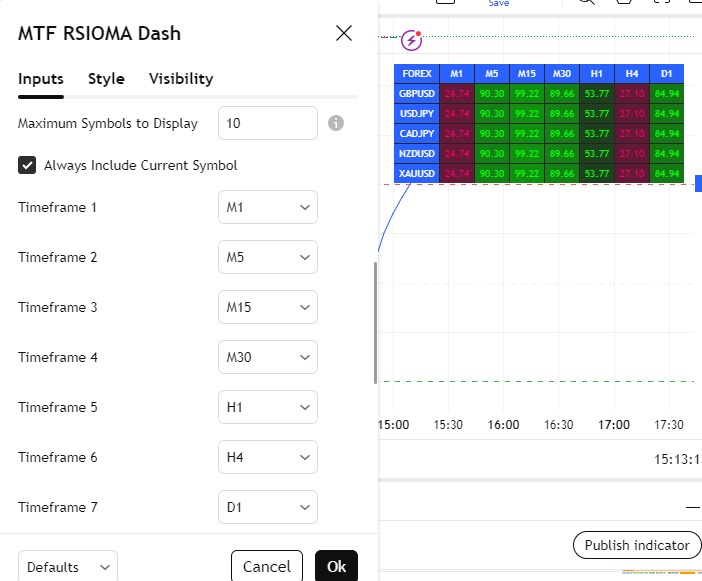
Task: Minimize the bottom panel using dash icon
Action: (x=693, y=508)
